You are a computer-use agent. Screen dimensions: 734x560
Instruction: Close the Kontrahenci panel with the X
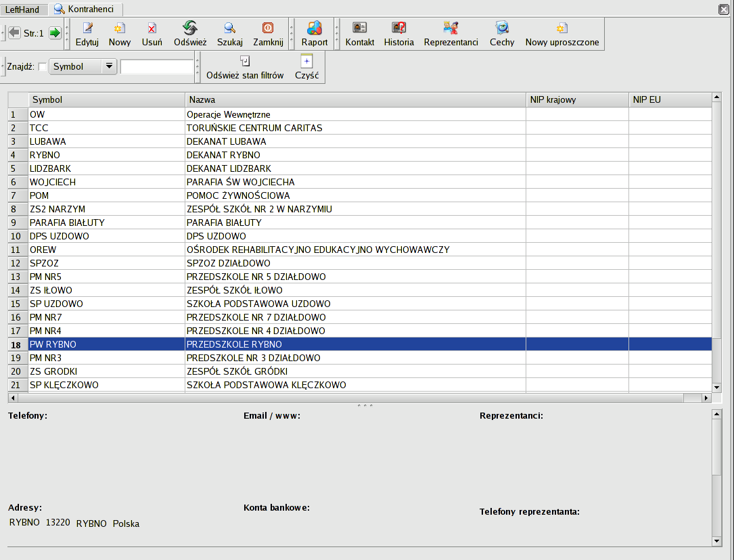pos(724,9)
